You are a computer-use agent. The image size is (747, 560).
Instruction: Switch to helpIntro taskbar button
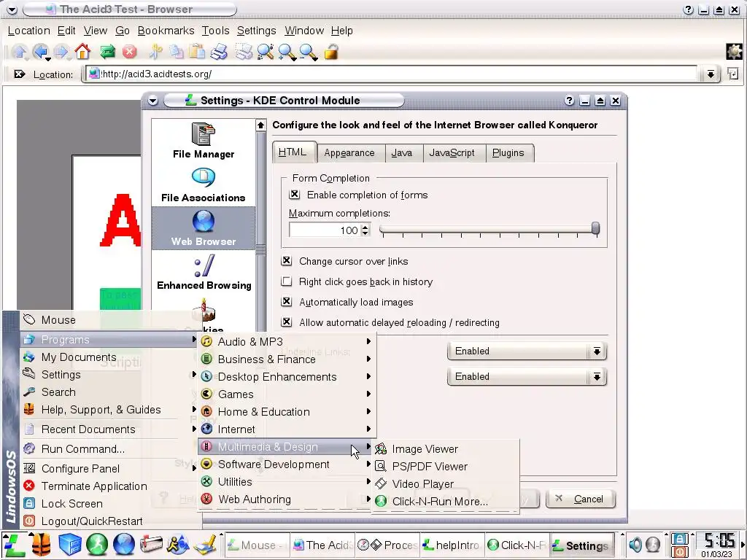pyautogui.click(x=452, y=545)
